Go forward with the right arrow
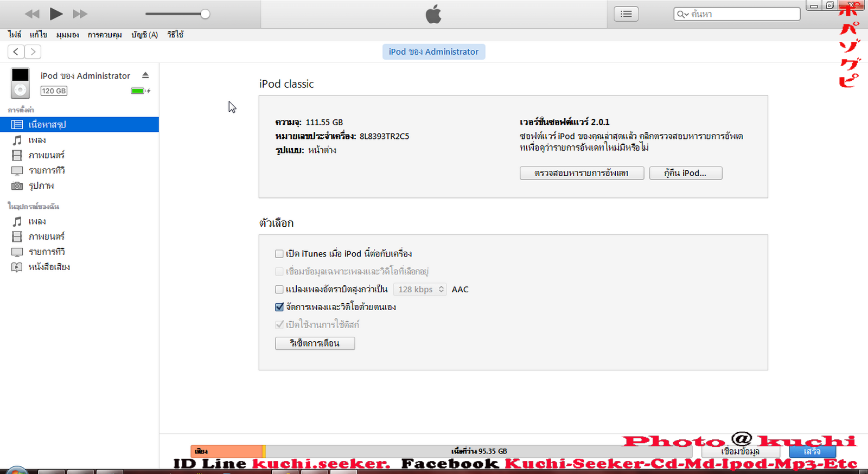Screen dimensions: 868x474 coord(33,52)
